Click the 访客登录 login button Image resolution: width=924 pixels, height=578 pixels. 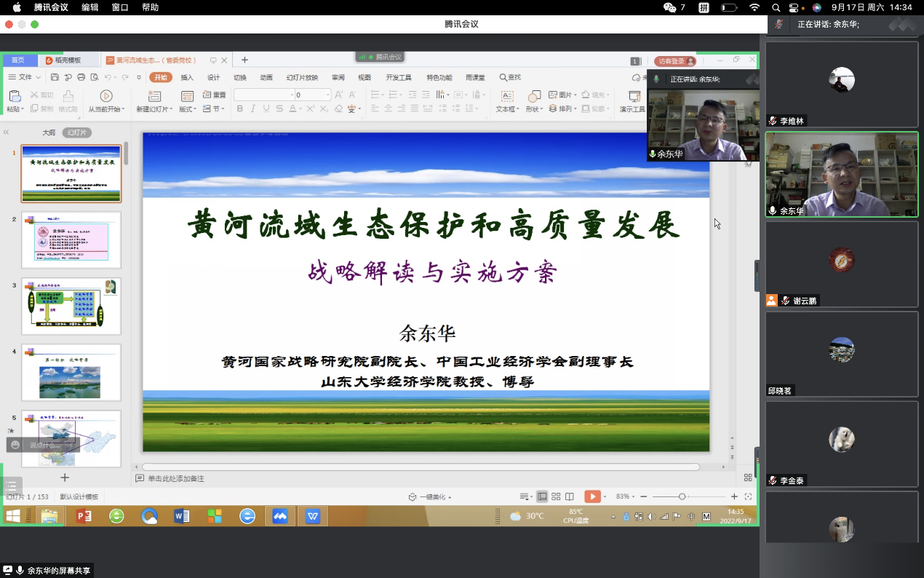coord(674,62)
